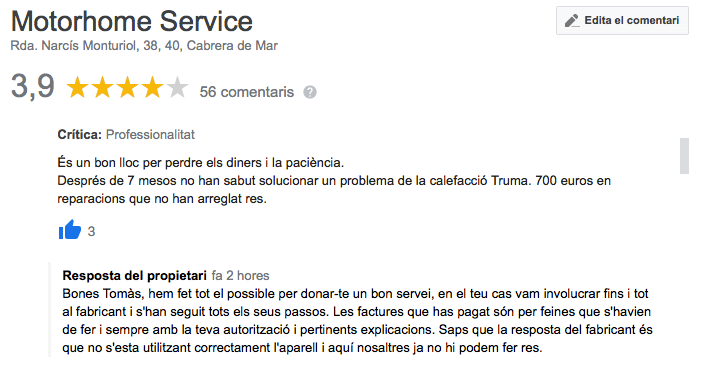Viewport: 708px width, 375px height.
Task: Click the fourth yellow rating star
Action: tap(152, 87)
